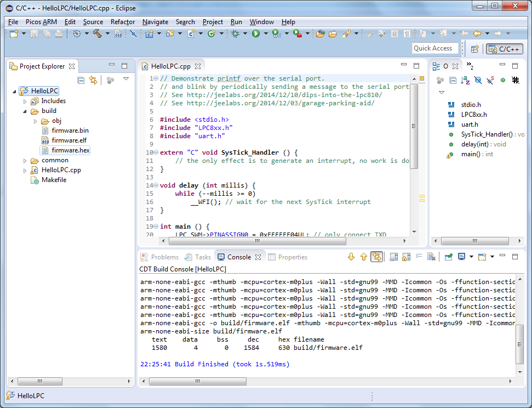Collapse all in Outline view

pyautogui.click(x=453, y=80)
